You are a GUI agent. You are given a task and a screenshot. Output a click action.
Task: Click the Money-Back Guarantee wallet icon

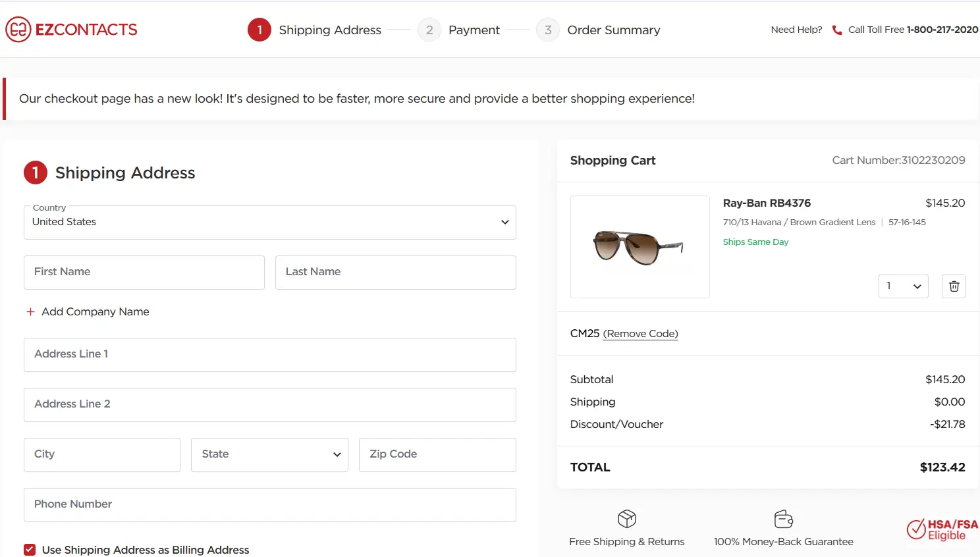[x=783, y=519]
